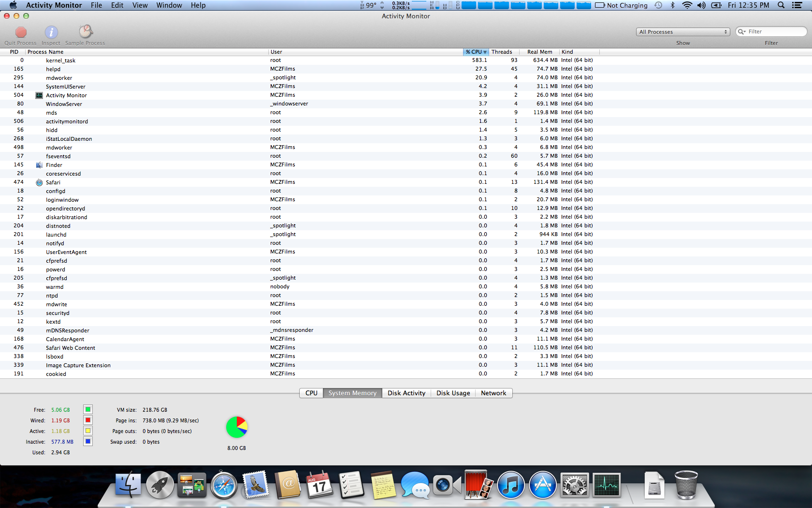Click the Inspect info icon

click(x=51, y=32)
